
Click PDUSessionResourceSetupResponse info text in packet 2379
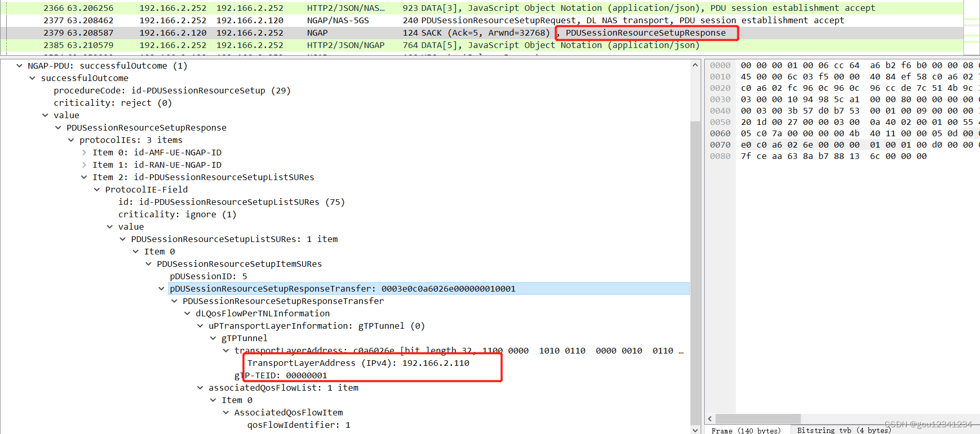[x=645, y=33]
